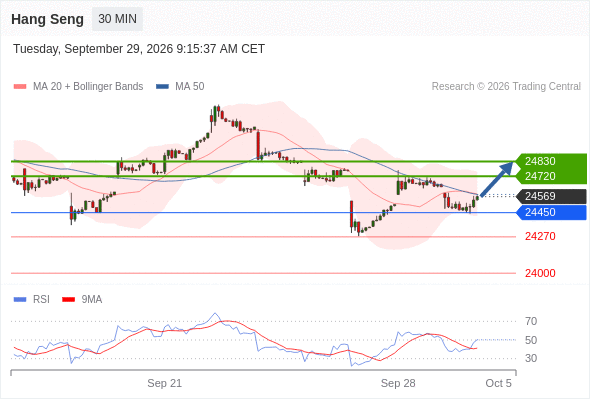Image resolution: width=590 pixels, height=400 pixels.
Task: Click the RSI 70 level label
Action: tap(531, 321)
